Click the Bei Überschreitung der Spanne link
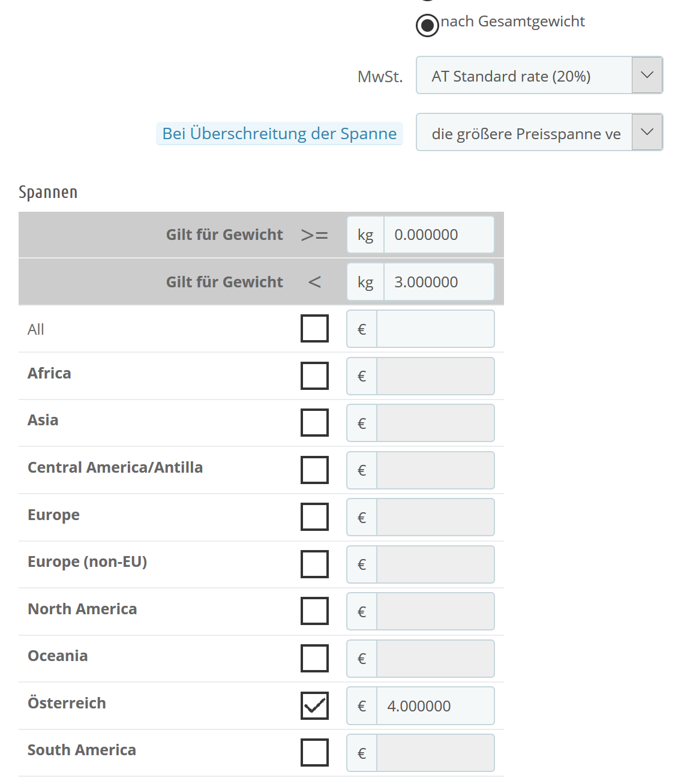Viewport: 684px width, 784px height. [x=280, y=134]
